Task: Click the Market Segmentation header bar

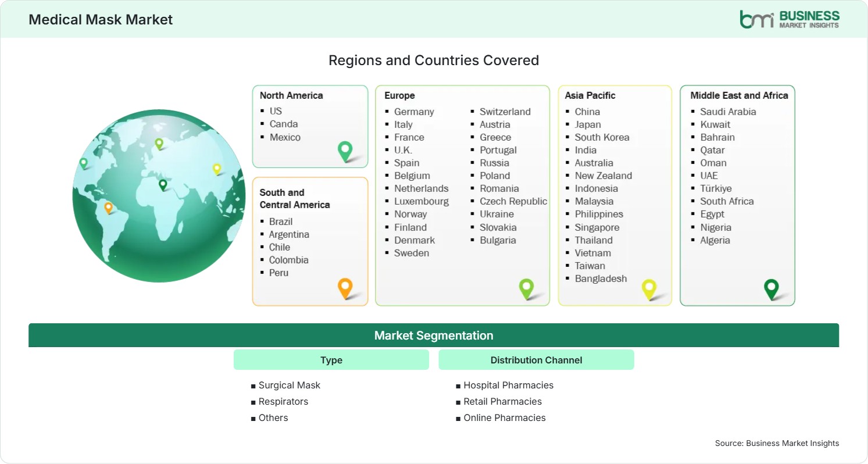Action: [x=434, y=335]
